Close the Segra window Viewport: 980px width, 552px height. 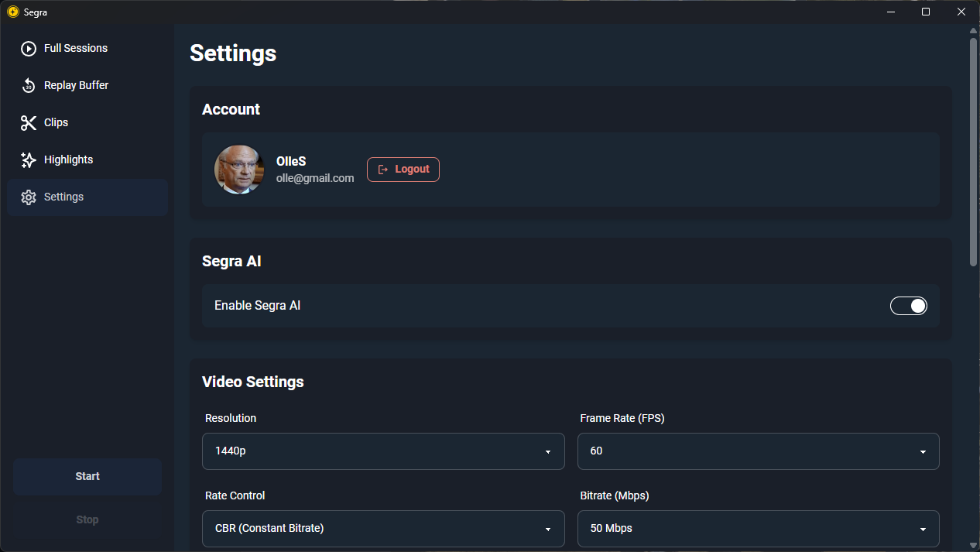click(961, 12)
